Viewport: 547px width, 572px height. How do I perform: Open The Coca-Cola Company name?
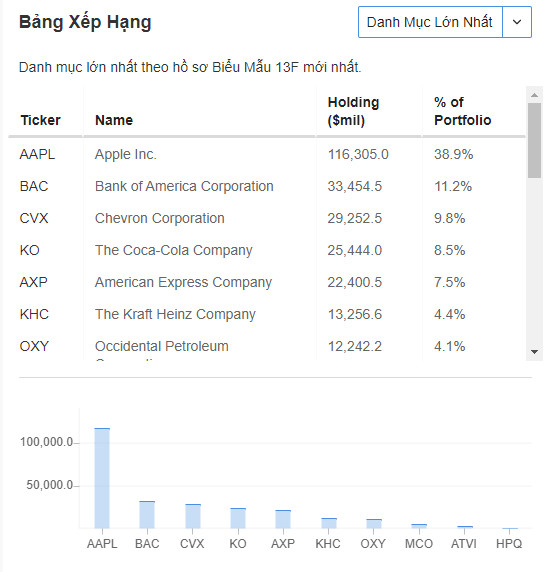(x=173, y=250)
